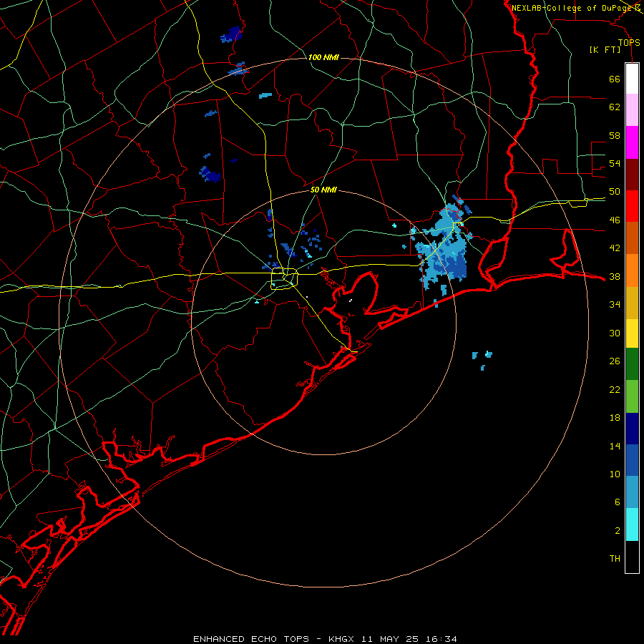
Task: Click the dark blue echo patch at the map's top
Action: [x=232, y=35]
